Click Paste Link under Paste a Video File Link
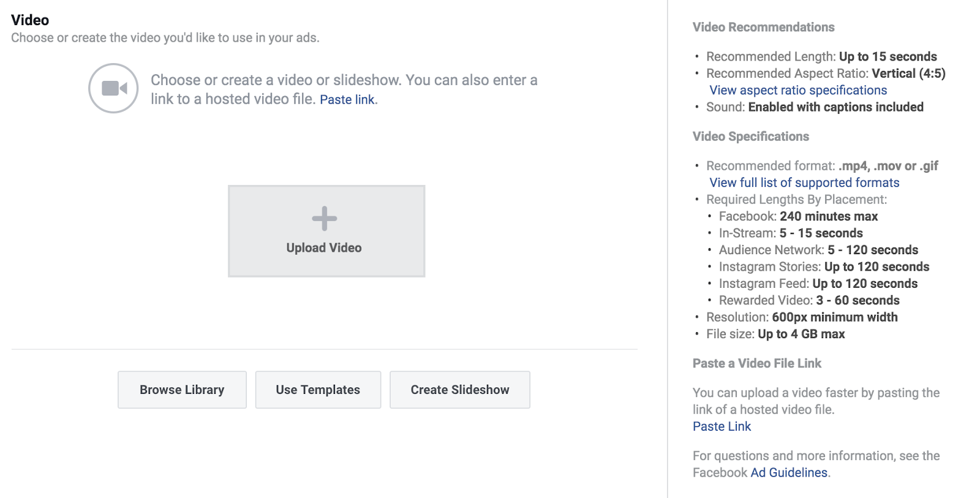 (722, 426)
